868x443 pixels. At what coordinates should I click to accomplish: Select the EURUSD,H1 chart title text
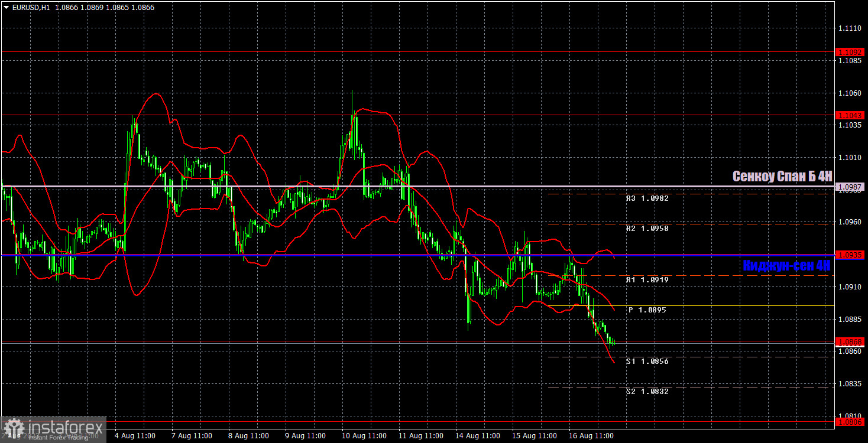(31, 8)
